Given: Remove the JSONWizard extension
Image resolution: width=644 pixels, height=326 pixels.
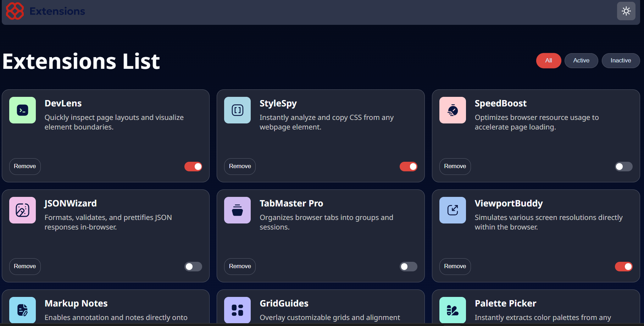Looking at the screenshot, I should [x=24, y=266].
